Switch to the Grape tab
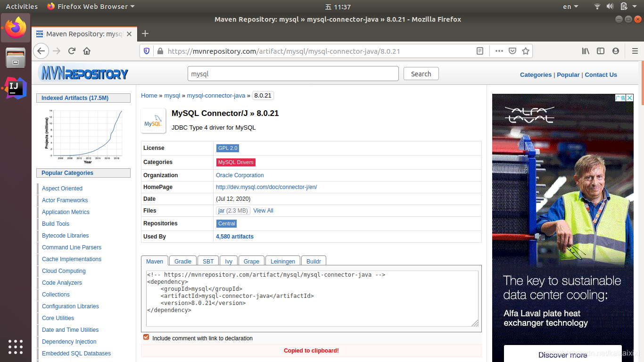Image resolution: width=644 pixels, height=362 pixels. tap(251, 261)
